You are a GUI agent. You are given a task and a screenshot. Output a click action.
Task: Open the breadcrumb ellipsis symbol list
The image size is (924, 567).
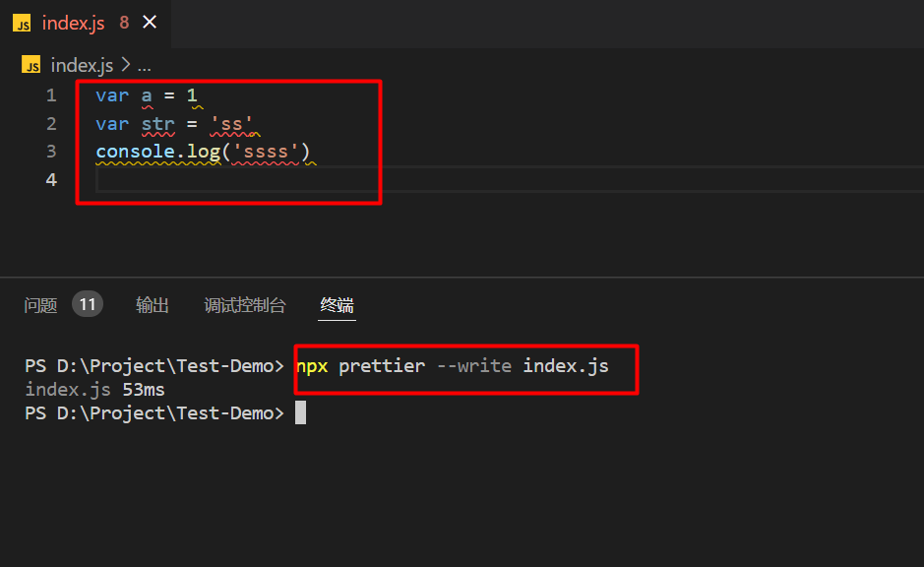(144, 66)
